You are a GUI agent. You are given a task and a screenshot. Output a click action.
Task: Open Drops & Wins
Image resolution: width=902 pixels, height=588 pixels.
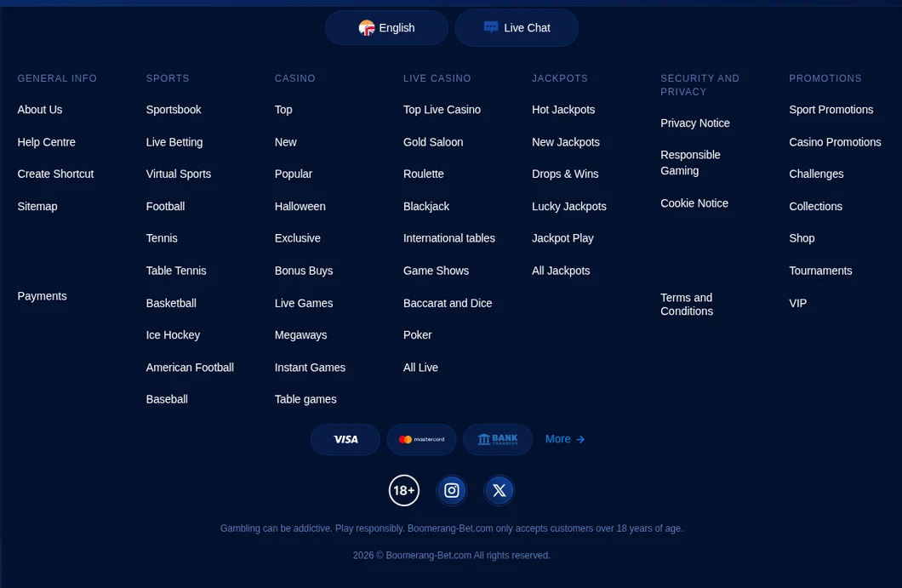[x=565, y=174]
